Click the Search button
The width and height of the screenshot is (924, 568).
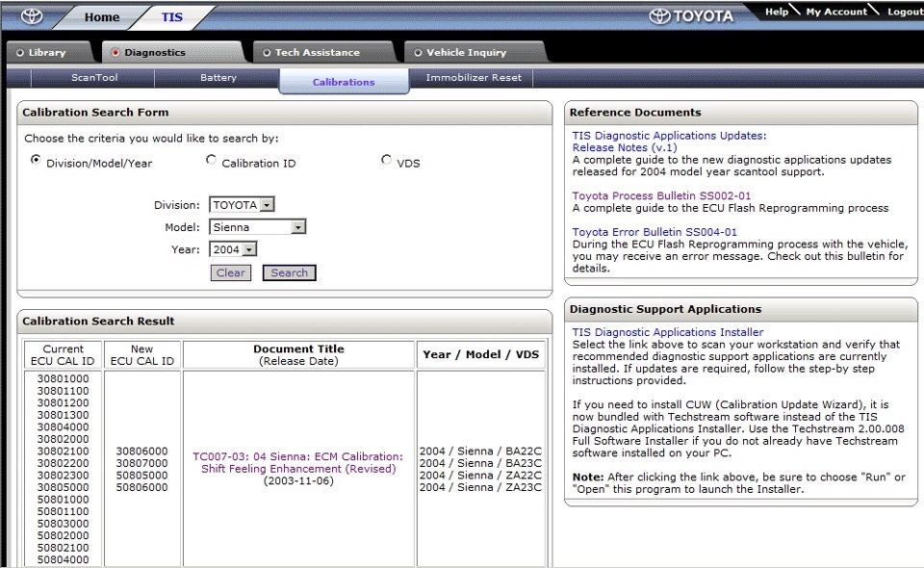pyautogui.click(x=290, y=272)
